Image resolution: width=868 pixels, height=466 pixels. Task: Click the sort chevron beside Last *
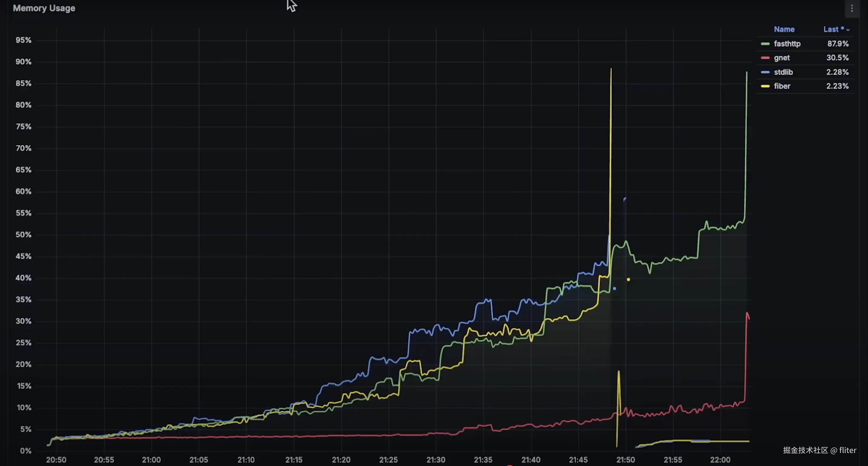[x=848, y=30]
